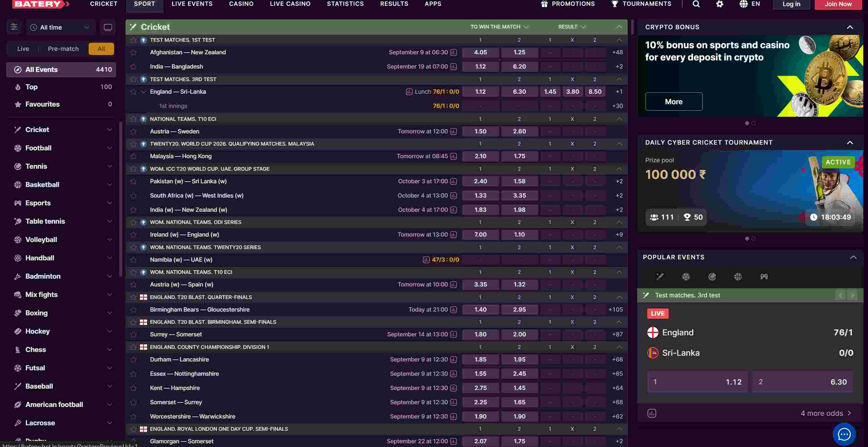Screen dimensions: 868x447
Task: Favourite the Ireland (w) — England (w) star
Action: pos(133,235)
